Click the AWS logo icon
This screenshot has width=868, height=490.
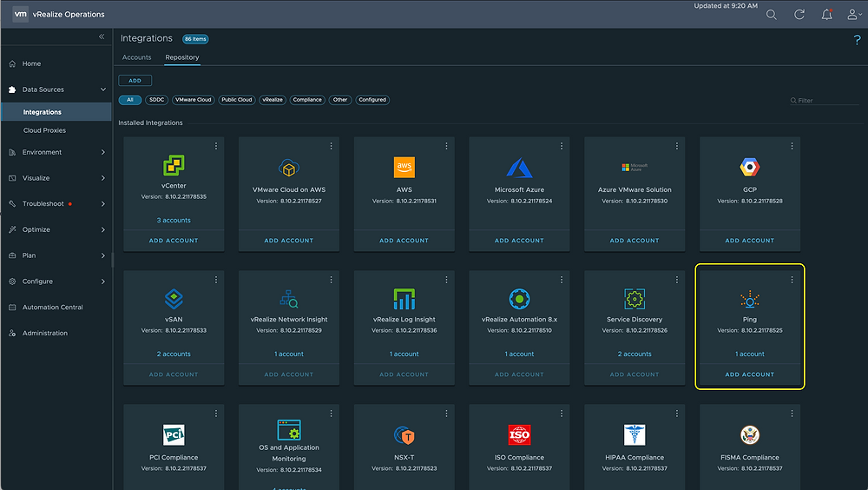click(x=404, y=168)
